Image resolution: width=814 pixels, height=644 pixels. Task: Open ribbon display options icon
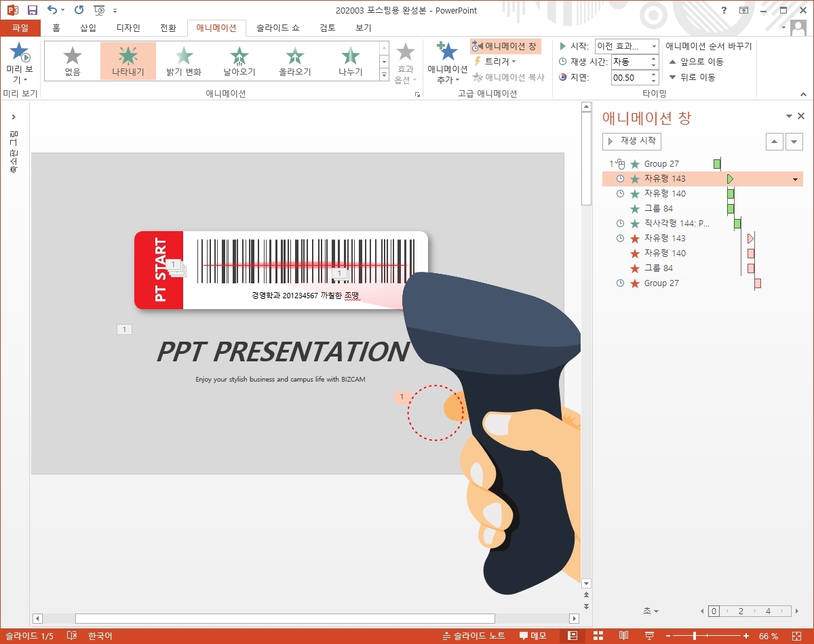[x=744, y=10]
